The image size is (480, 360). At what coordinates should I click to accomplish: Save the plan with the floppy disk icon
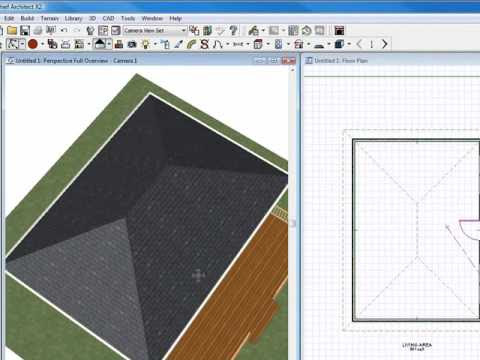(x=25, y=31)
